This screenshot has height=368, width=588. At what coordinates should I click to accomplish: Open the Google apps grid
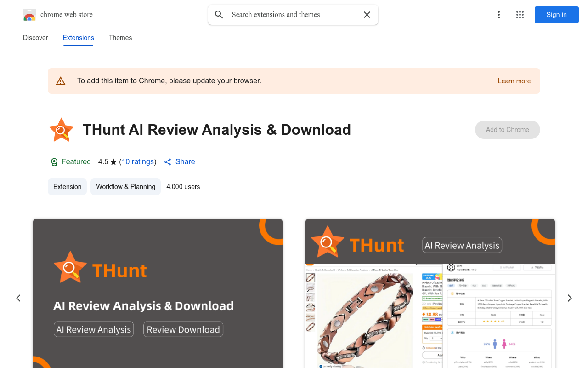tap(520, 15)
